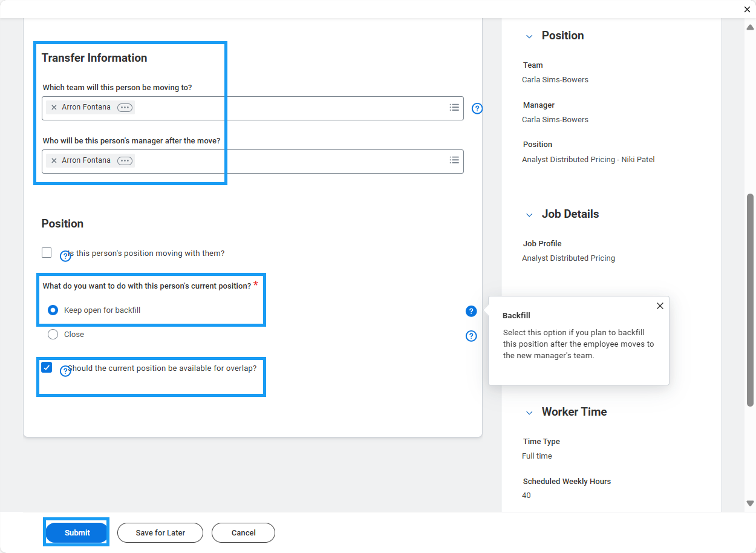Viewport: 756px width, 553px height.
Task: Open list icon in team field
Action: coord(454,107)
